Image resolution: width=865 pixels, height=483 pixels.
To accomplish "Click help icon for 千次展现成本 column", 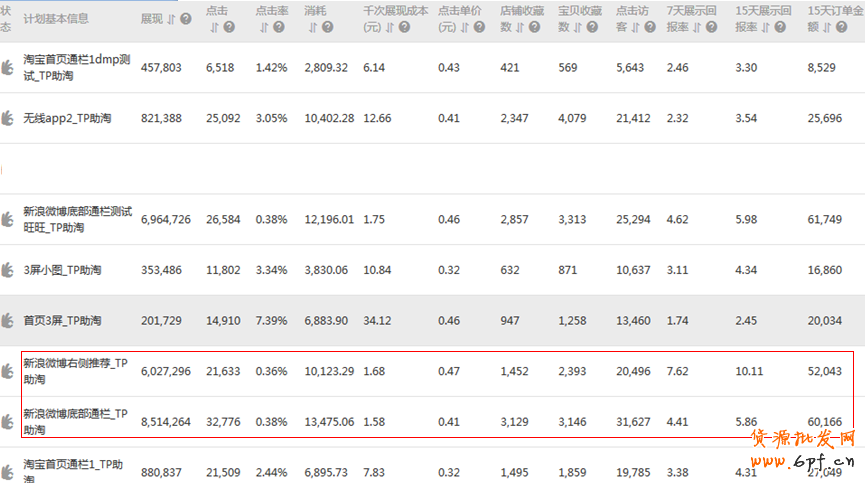I will tap(405, 27).
